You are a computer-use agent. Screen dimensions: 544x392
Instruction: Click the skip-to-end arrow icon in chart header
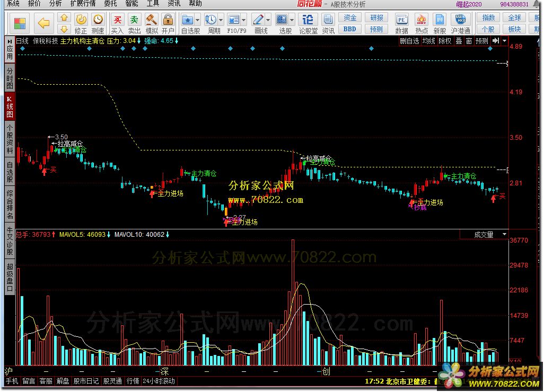click(496, 41)
